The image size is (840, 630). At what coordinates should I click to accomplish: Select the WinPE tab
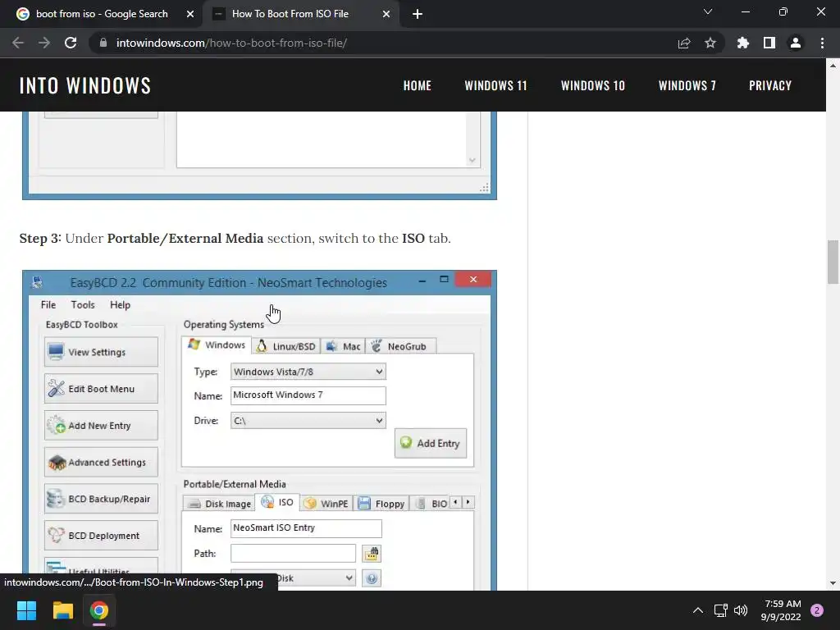coord(326,504)
